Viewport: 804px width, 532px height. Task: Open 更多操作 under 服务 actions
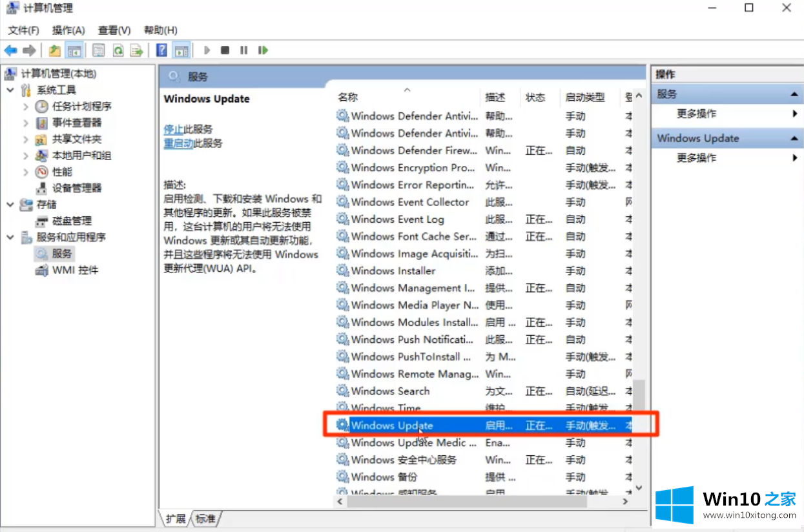tap(696, 114)
